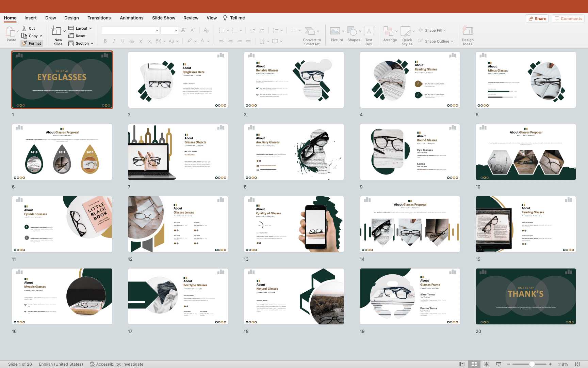Click the Paste clipboard icon
The width and height of the screenshot is (588, 368).
coord(10,32)
